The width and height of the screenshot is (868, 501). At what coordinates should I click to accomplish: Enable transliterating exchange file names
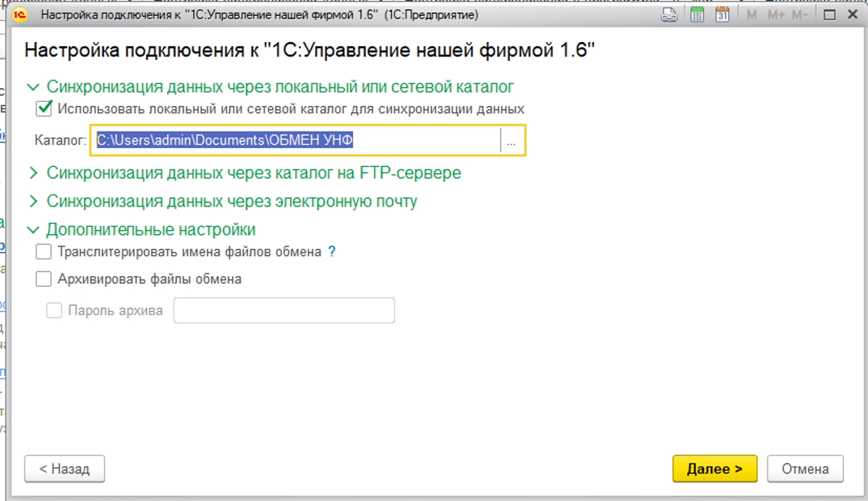coord(44,252)
